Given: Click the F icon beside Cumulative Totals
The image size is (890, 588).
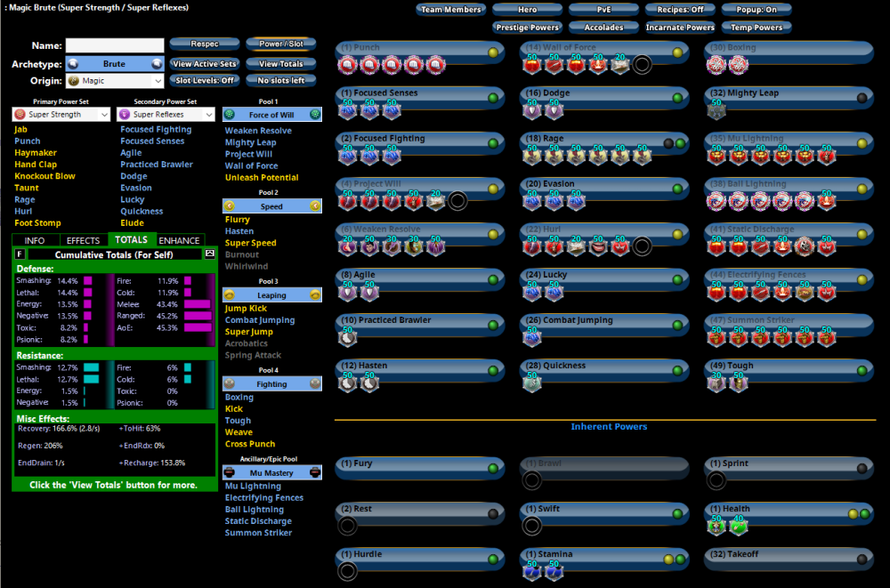Looking at the screenshot, I should (20, 254).
